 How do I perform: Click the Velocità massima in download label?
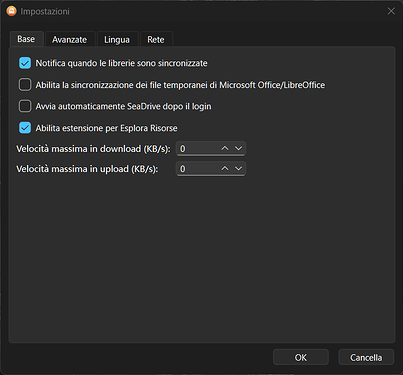[93, 149]
